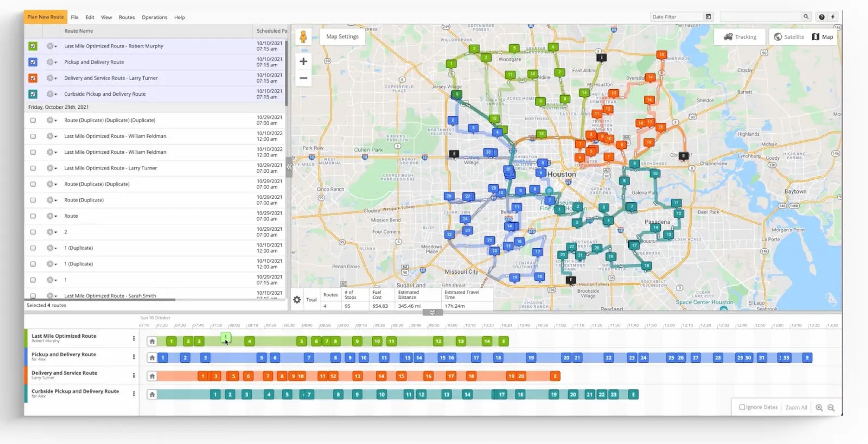Open the calendar icon in Date Filter
This screenshot has width=868, height=444.
(708, 17)
